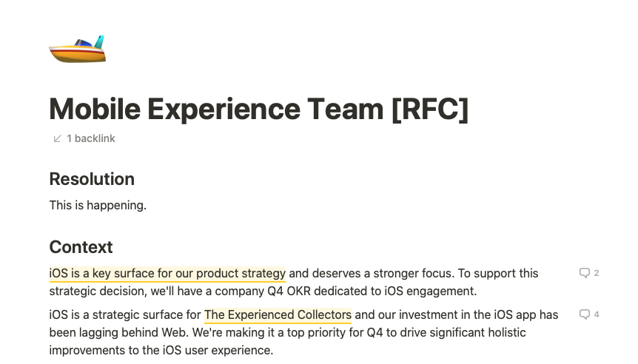Show the 1 backlink list
The width and height of the screenshot is (638, 364).
click(x=84, y=138)
